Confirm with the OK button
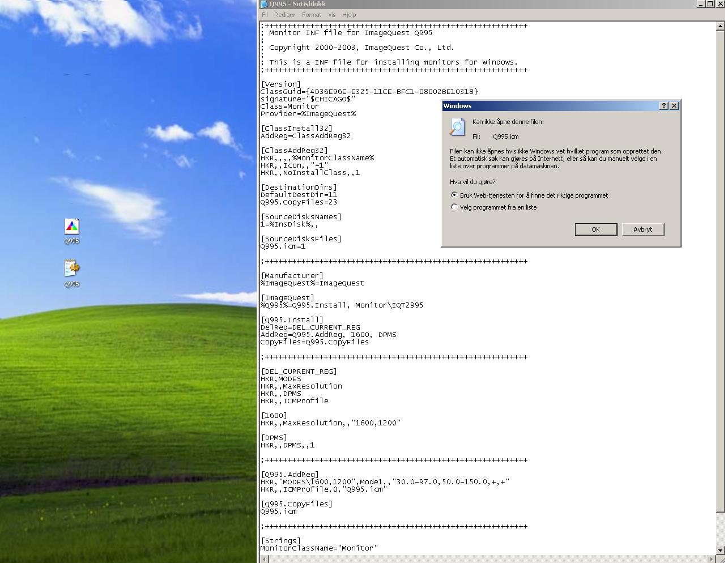Screen dimensions: 728x563 [x=595, y=229]
